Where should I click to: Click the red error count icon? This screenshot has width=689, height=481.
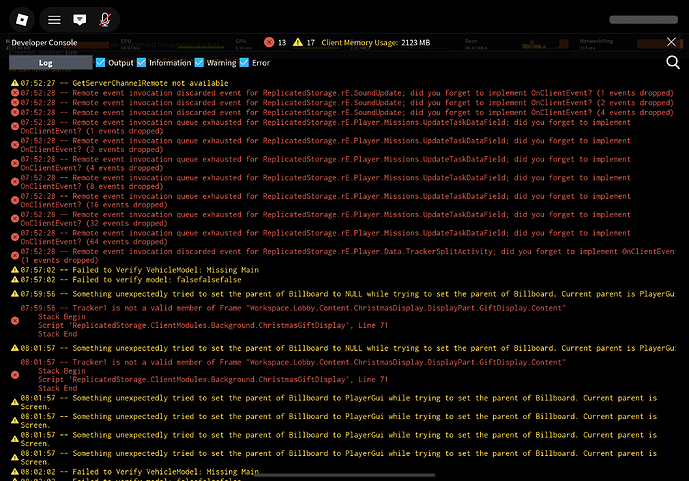click(268, 42)
